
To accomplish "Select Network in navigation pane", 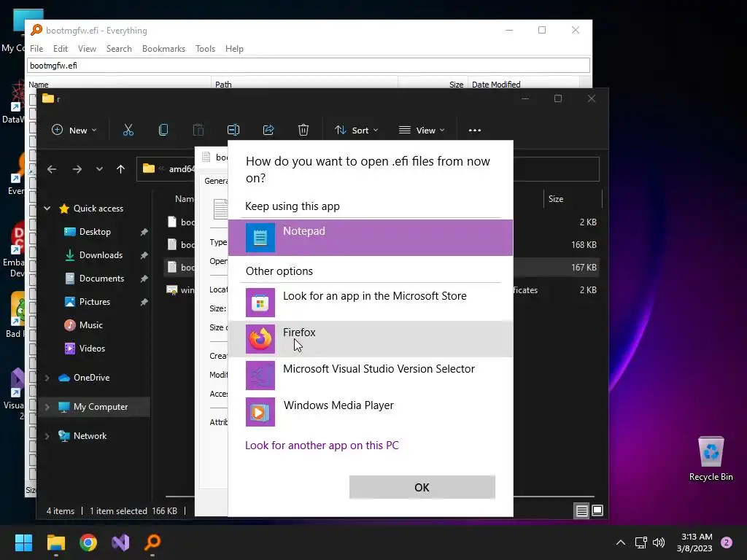I will pos(90,436).
